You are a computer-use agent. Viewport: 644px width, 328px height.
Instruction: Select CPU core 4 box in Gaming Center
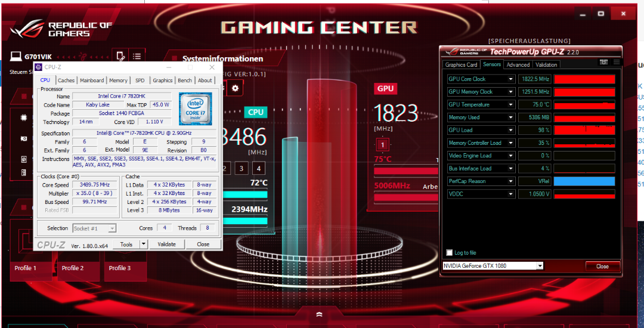point(259,168)
